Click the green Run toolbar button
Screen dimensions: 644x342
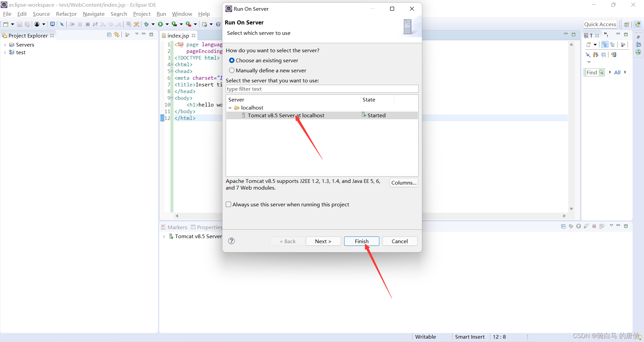(160, 24)
